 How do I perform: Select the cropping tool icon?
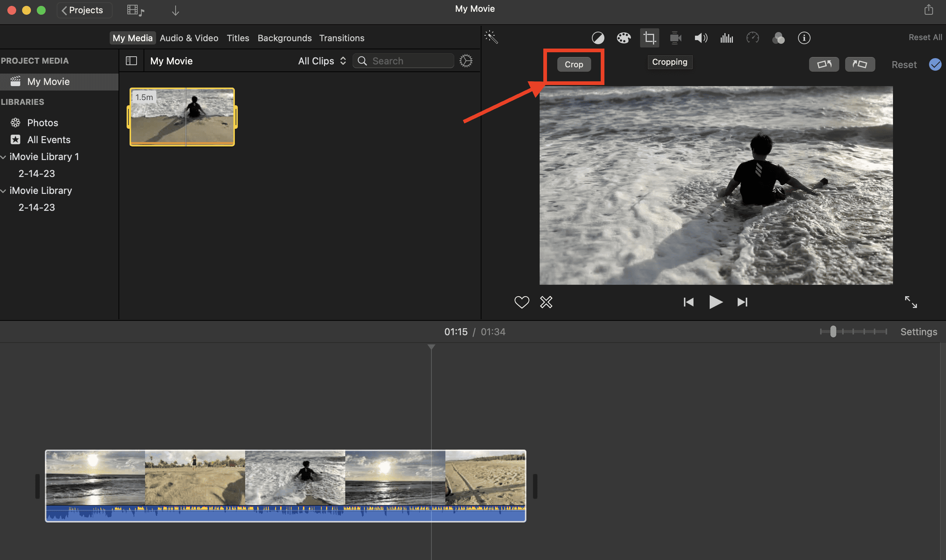click(650, 38)
